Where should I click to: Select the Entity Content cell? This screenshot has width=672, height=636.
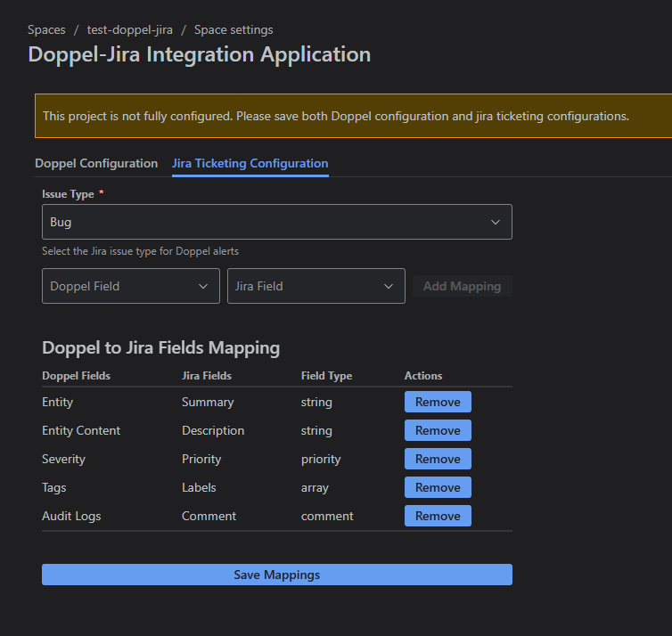(x=81, y=430)
